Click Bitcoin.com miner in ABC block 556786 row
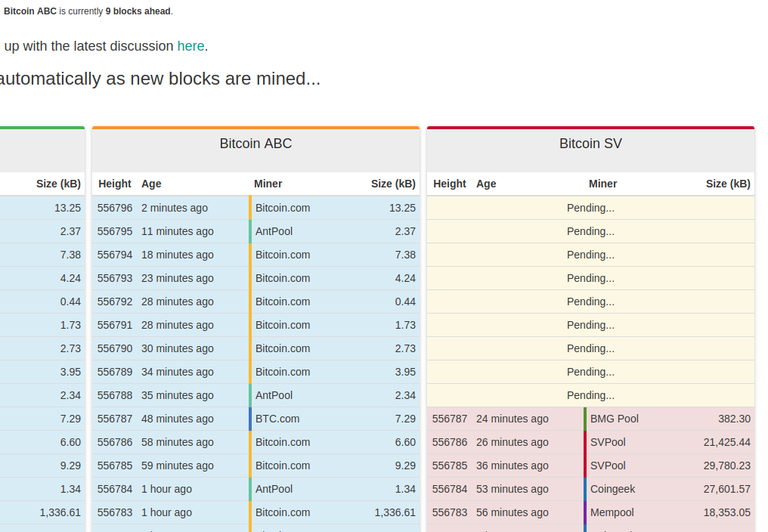This screenshot has width=768, height=532. 283,442
